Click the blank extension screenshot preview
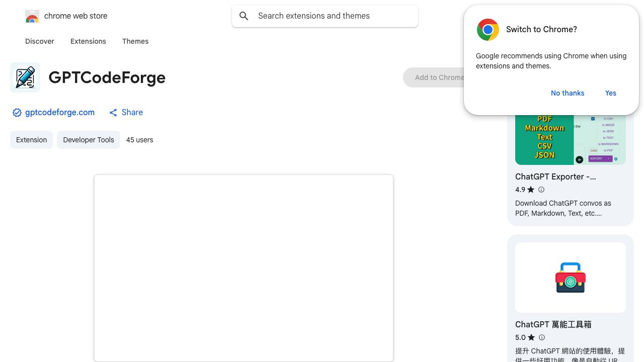The image size is (644, 362). click(x=244, y=268)
